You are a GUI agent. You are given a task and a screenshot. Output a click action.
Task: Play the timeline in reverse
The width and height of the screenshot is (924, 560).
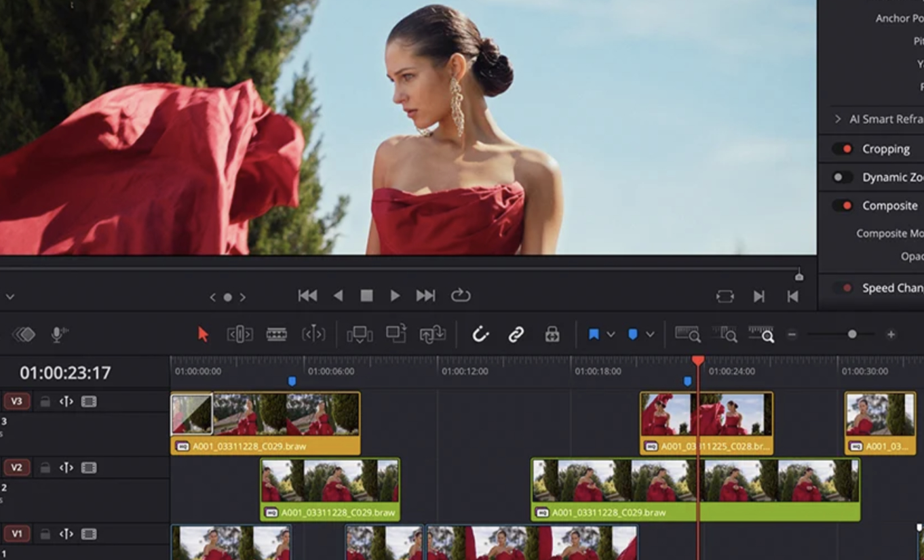pyautogui.click(x=338, y=296)
